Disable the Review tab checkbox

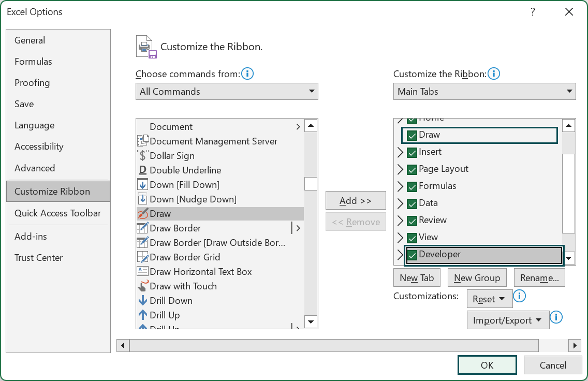point(412,221)
